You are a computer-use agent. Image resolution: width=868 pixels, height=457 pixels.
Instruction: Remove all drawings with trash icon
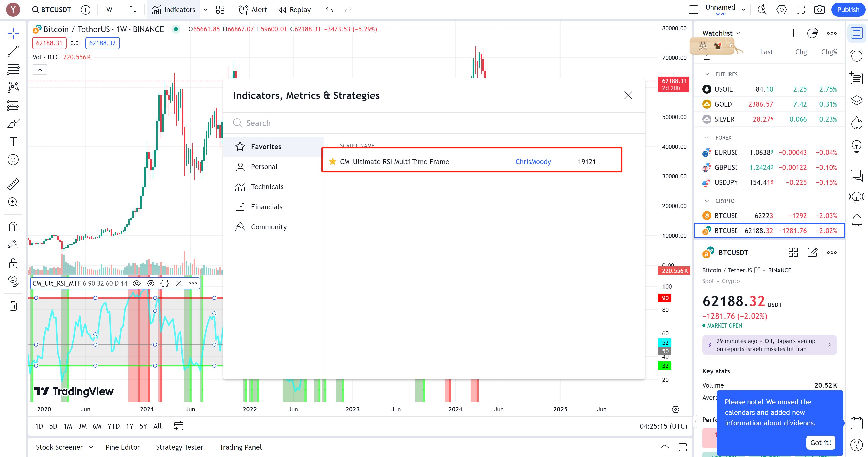pos(13,306)
